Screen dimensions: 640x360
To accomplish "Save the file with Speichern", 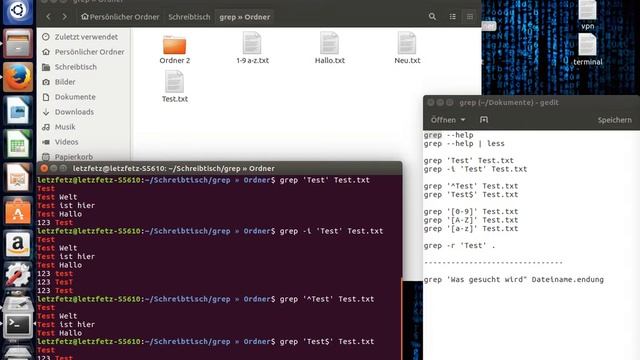I will click(x=614, y=120).
